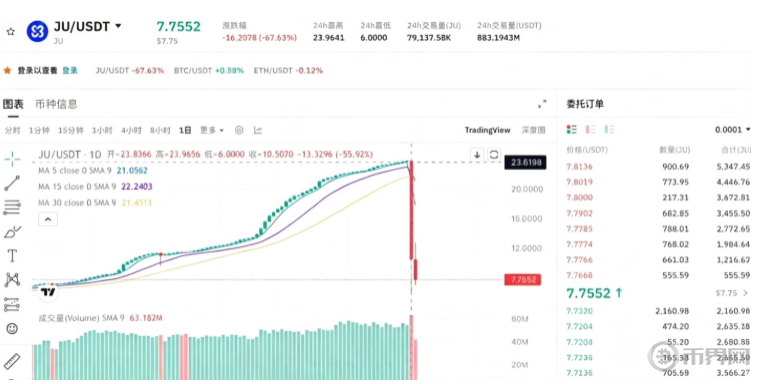This screenshot has width=761, height=384.
Task: Select the horizontal lines Fibonacci tool
Action: pyautogui.click(x=12, y=207)
